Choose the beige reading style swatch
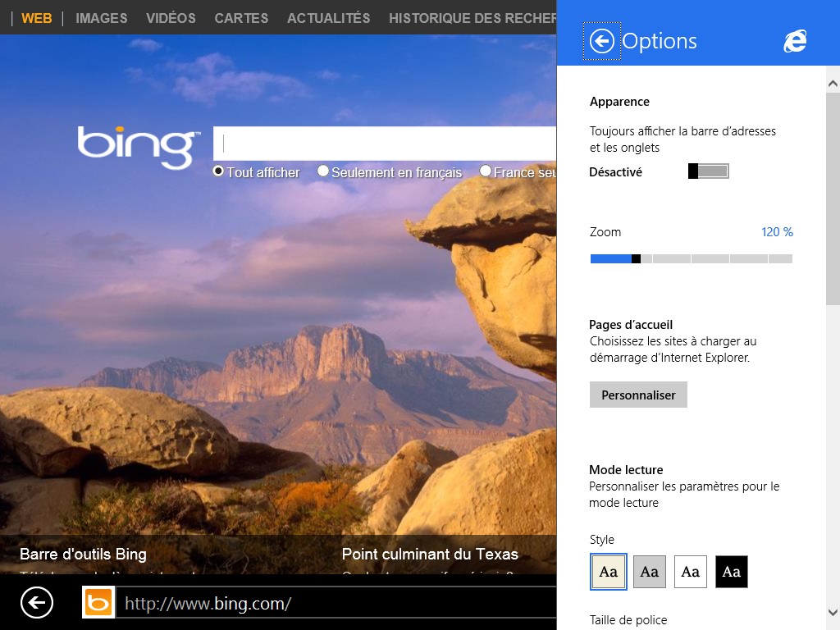 pyautogui.click(x=608, y=572)
